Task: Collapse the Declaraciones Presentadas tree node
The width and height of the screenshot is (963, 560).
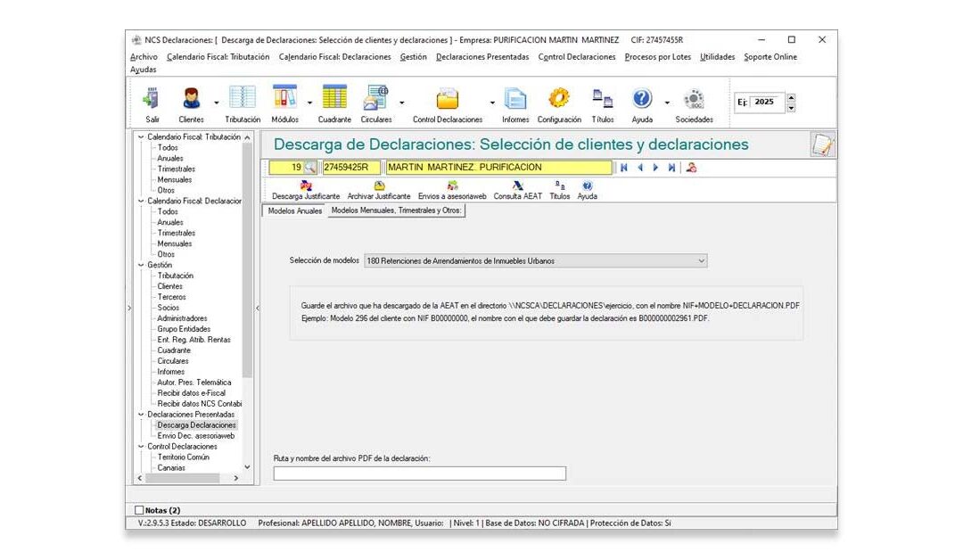Action: tap(141, 415)
